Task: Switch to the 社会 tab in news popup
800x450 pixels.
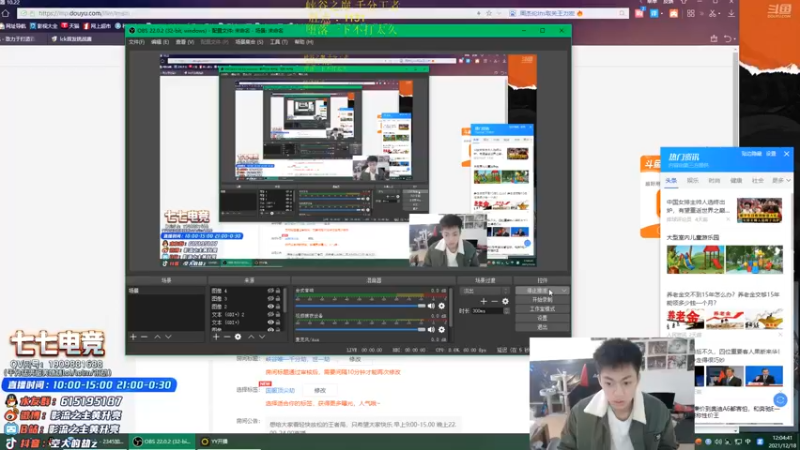Action: 758,181
